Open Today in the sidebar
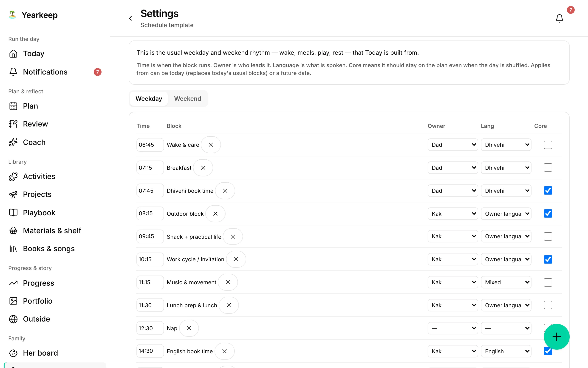588x368 pixels. tap(55, 54)
